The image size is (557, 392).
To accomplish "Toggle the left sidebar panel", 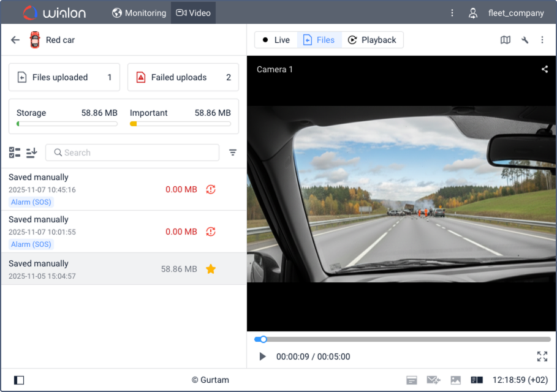I will (x=19, y=380).
